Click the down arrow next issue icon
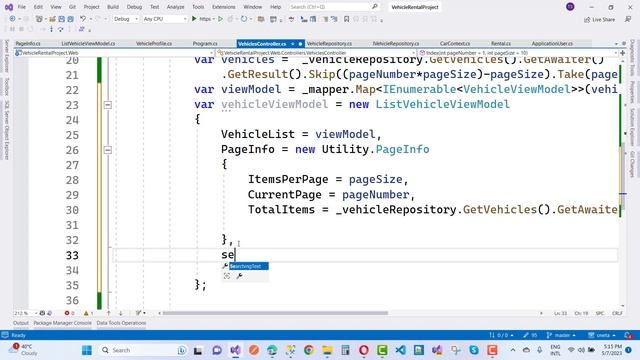 coord(120,313)
